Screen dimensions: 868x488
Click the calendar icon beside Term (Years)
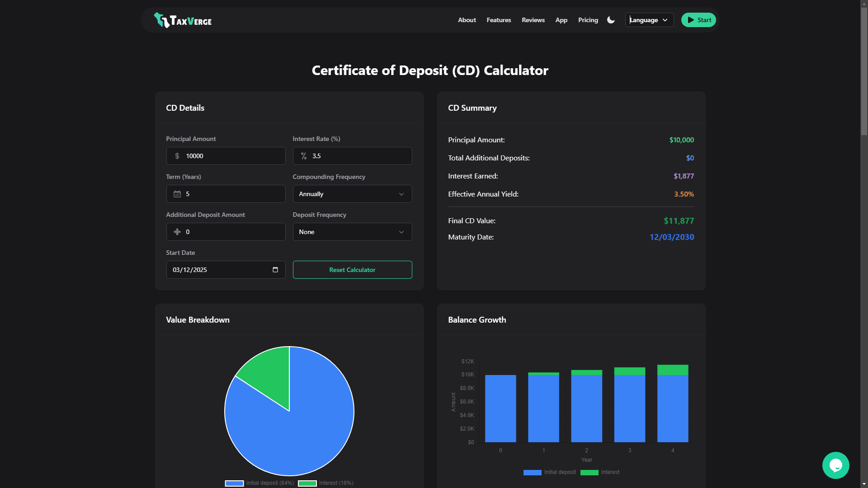click(x=177, y=194)
